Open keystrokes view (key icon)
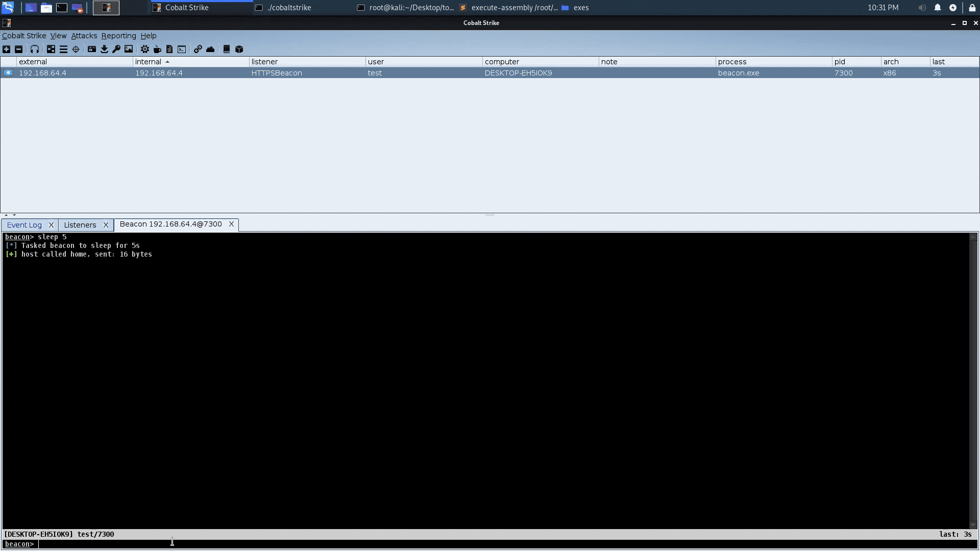This screenshot has width=980, height=551. (x=116, y=49)
